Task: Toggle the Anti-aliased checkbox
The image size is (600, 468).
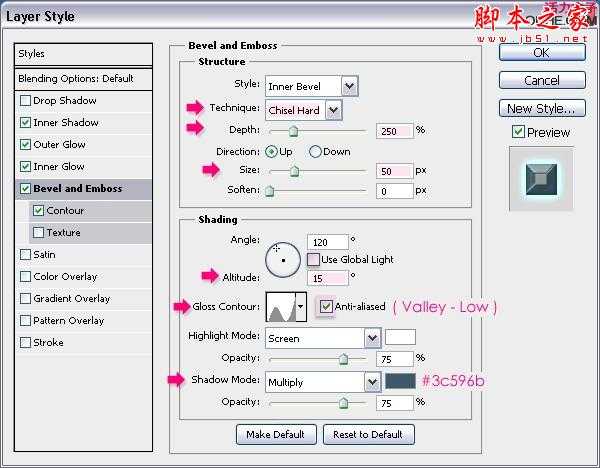Action: point(326,307)
